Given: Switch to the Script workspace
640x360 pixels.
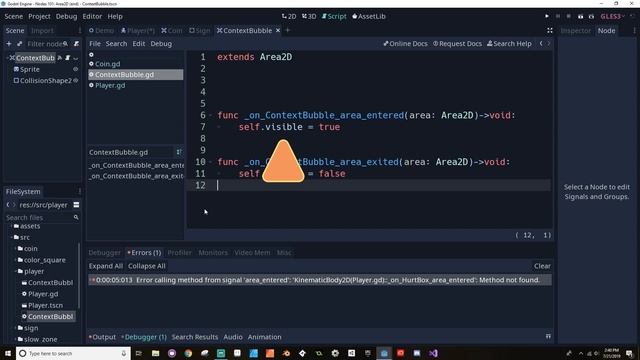Looking at the screenshot, I should [x=334, y=16].
